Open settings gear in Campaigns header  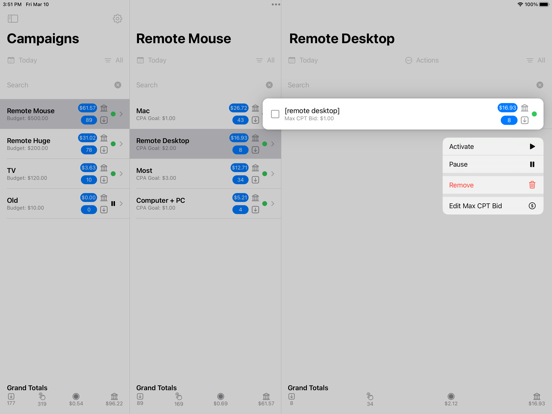[118, 18]
